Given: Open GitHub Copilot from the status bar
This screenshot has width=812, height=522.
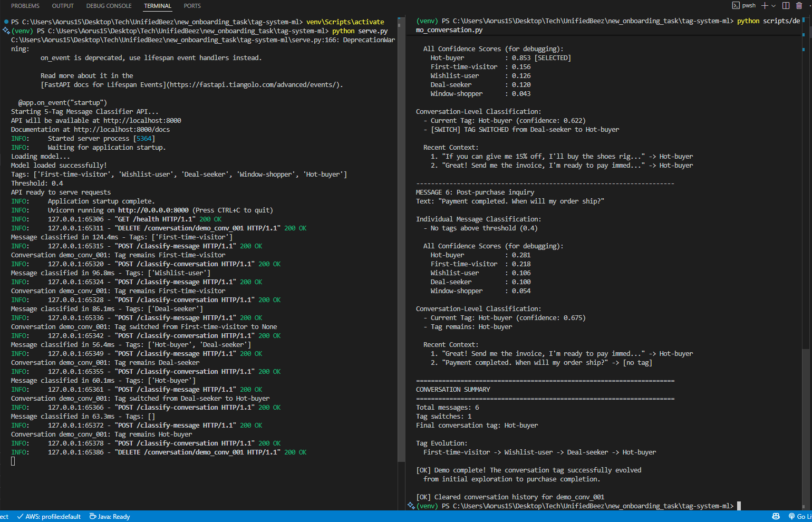Looking at the screenshot, I should (775, 516).
